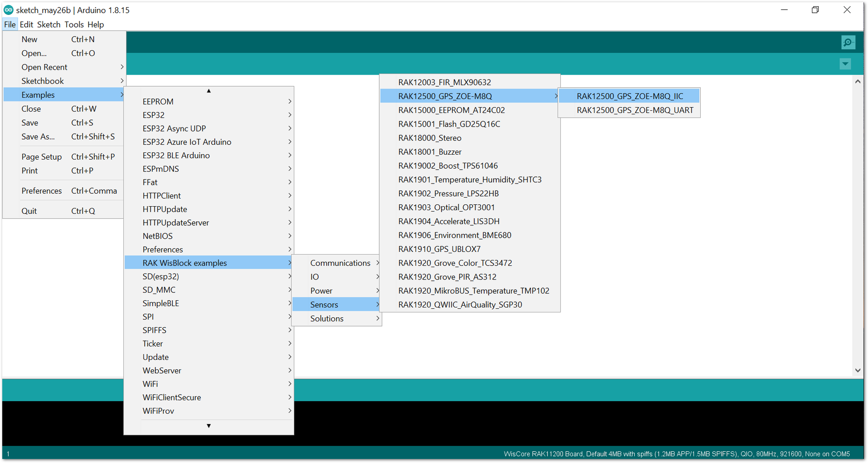
Task: Click the Arduino logo in title bar
Action: pyautogui.click(x=9, y=10)
